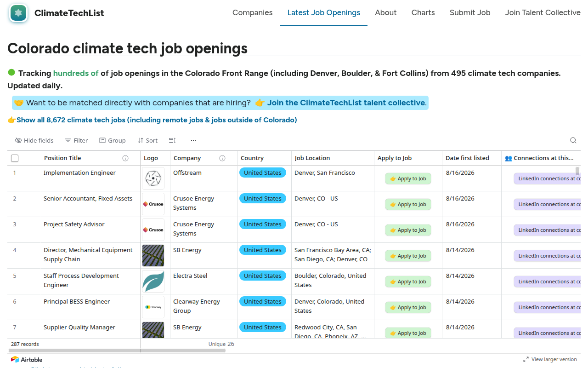Viewport: 588px width, 368px height.
Task: Click the Unique 26 summary value
Action: 221,344
